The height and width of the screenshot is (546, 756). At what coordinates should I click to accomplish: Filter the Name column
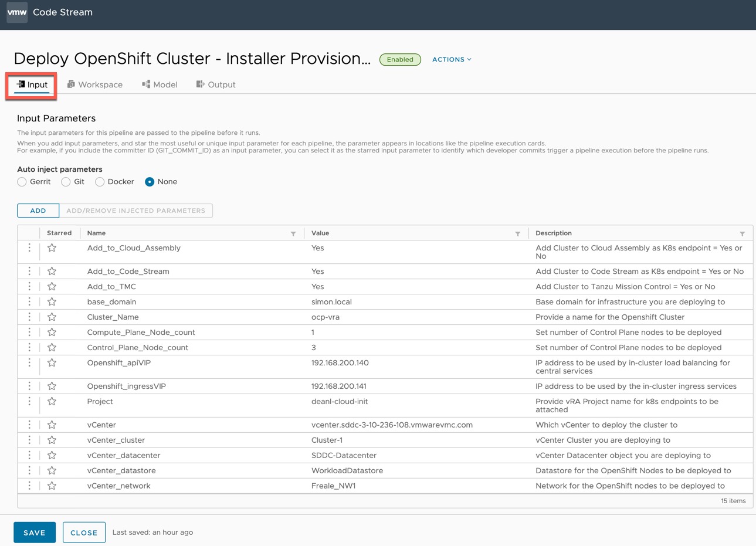pos(293,233)
